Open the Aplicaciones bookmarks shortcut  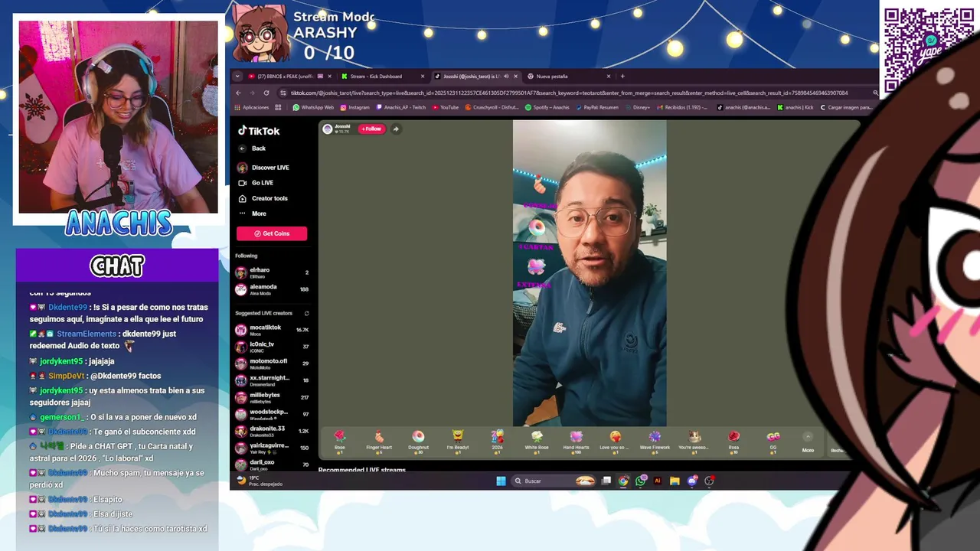click(x=252, y=107)
